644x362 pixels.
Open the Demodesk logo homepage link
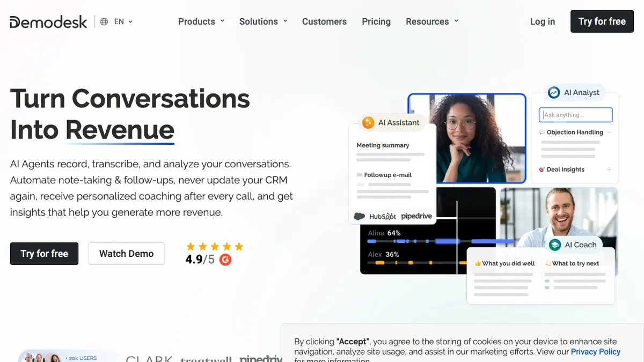48,22
